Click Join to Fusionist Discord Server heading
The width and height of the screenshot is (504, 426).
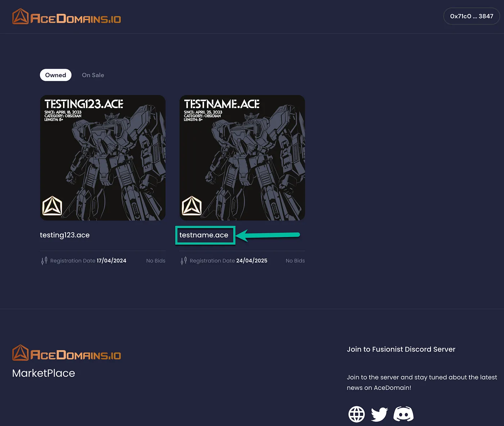[401, 349]
